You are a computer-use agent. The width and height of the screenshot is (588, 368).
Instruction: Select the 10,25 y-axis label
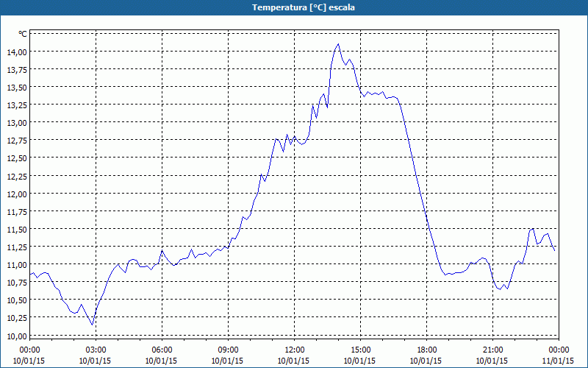point(17,318)
